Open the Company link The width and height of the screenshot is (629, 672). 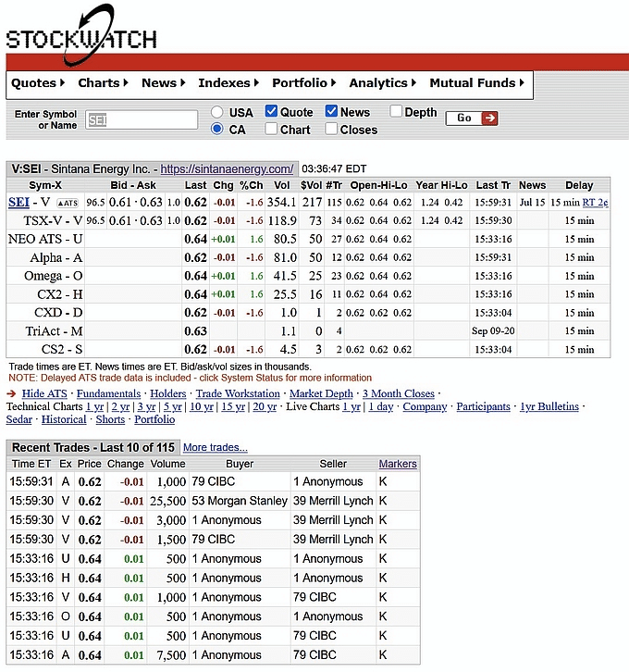(x=425, y=406)
